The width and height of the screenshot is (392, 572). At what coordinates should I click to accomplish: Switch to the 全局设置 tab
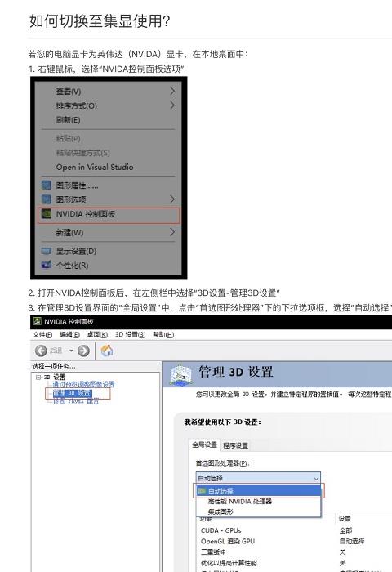pyautogui.click(x=204, y=445)
